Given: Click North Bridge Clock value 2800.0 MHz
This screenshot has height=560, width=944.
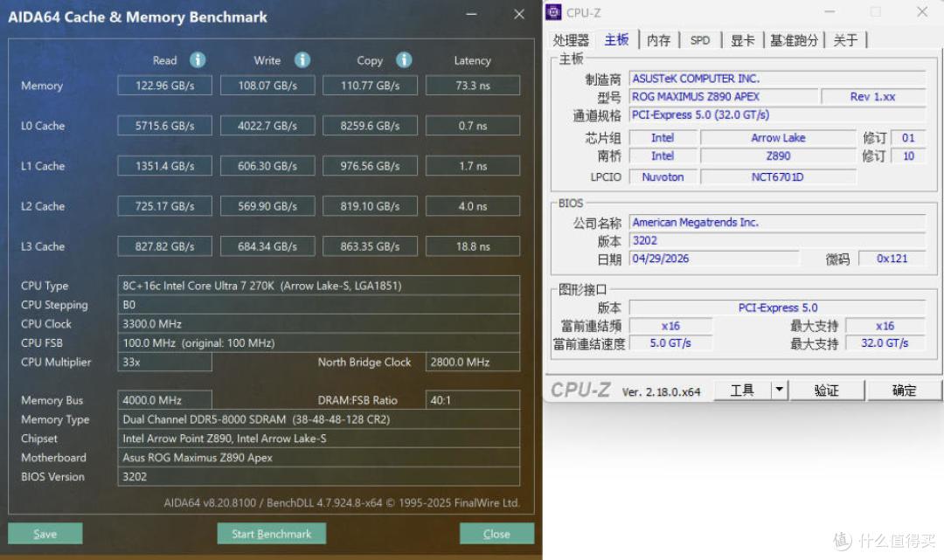Looking at the screenshot, I should [x=473, y=362].
